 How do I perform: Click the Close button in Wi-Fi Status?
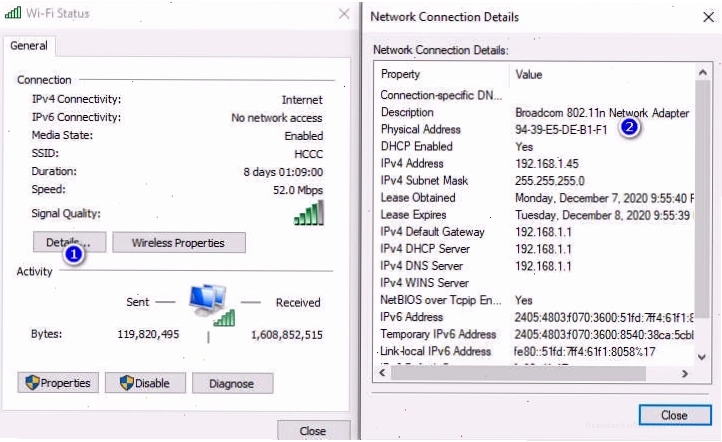[314, 431]
